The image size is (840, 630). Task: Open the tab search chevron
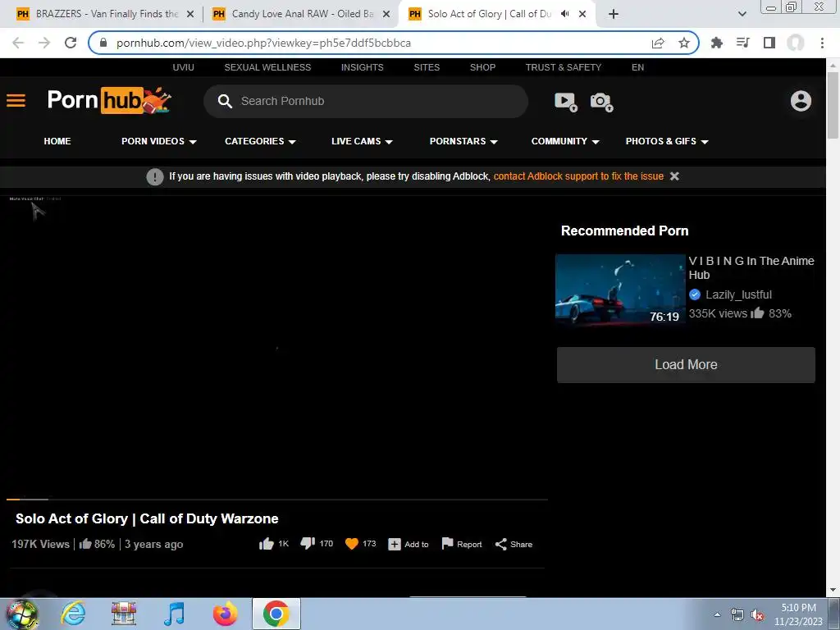click(742, 14)
